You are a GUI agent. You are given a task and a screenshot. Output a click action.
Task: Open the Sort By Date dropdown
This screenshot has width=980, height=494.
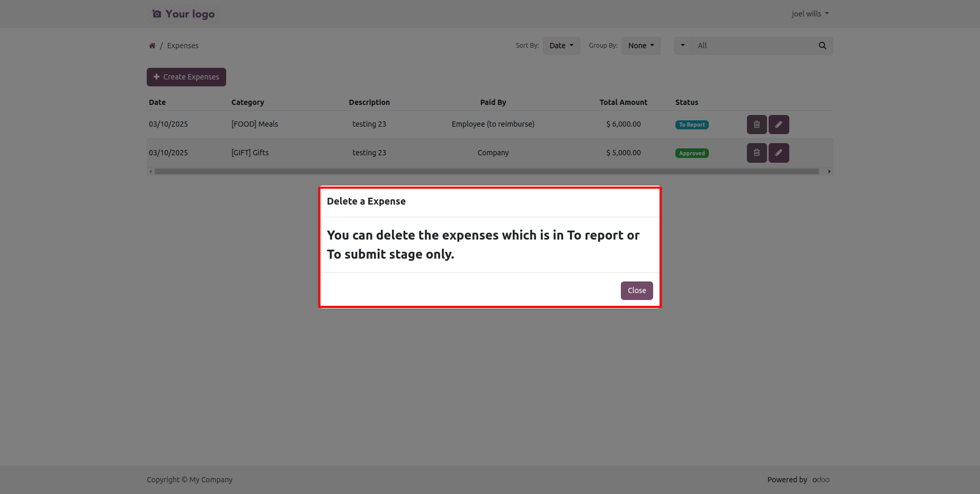561,46
